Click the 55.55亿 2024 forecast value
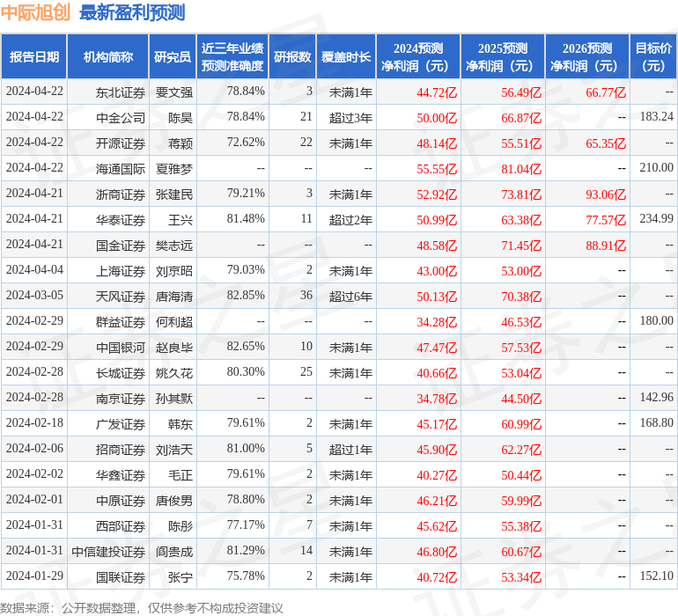 pos(436,169)
